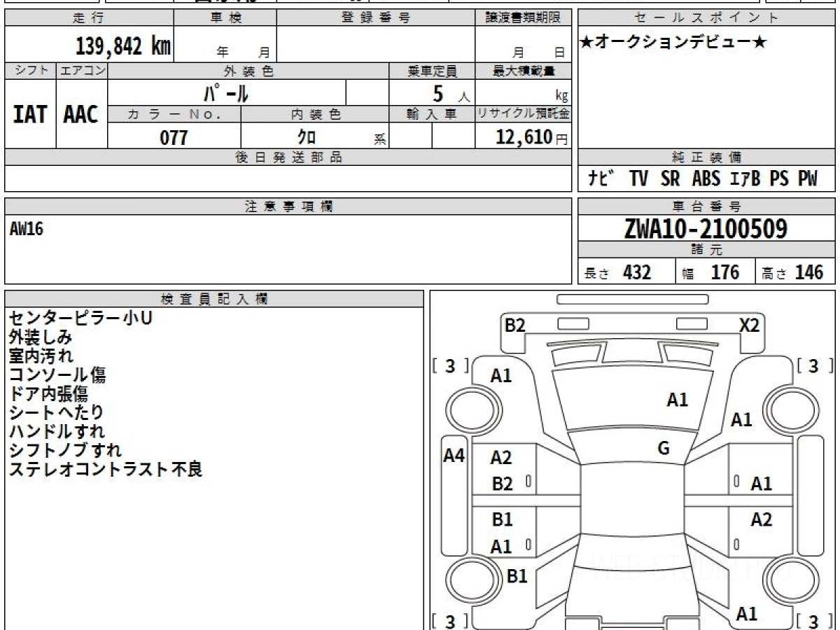Select the 外装色 header
840x630 pixels.
tap(248, 71)
